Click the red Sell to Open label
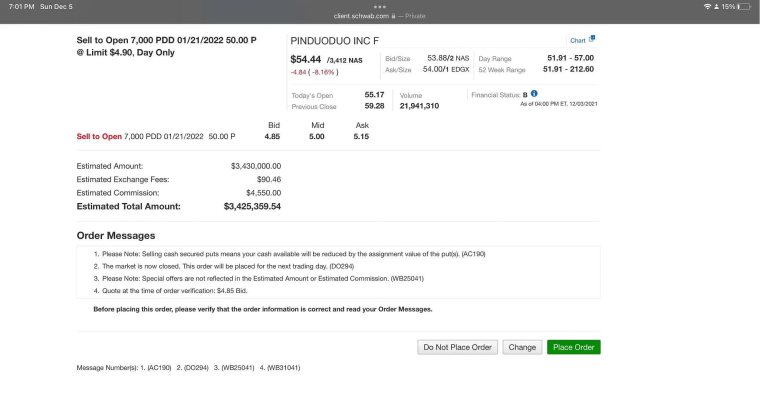This screenshot has height=413, width=767. tap(99, 137)
